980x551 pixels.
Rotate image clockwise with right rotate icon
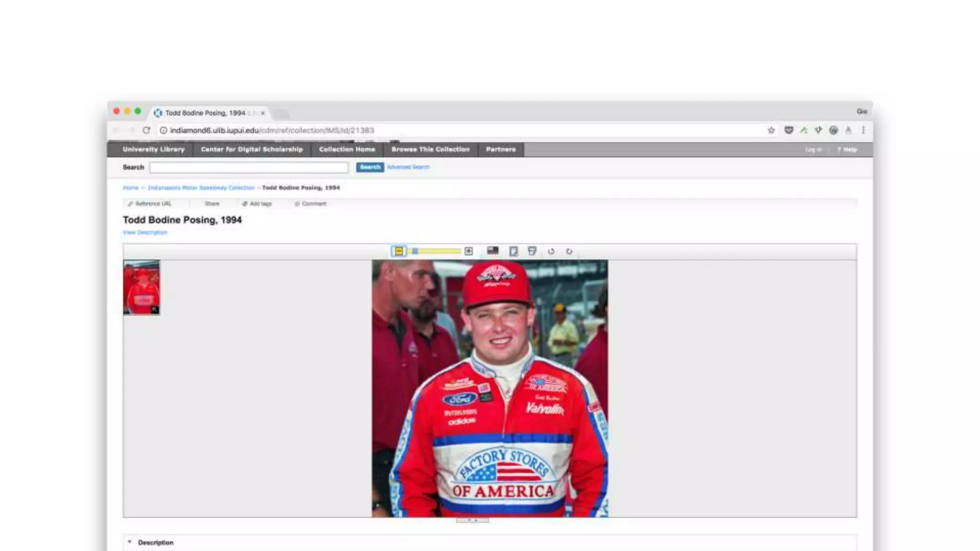tap(569, 251)
